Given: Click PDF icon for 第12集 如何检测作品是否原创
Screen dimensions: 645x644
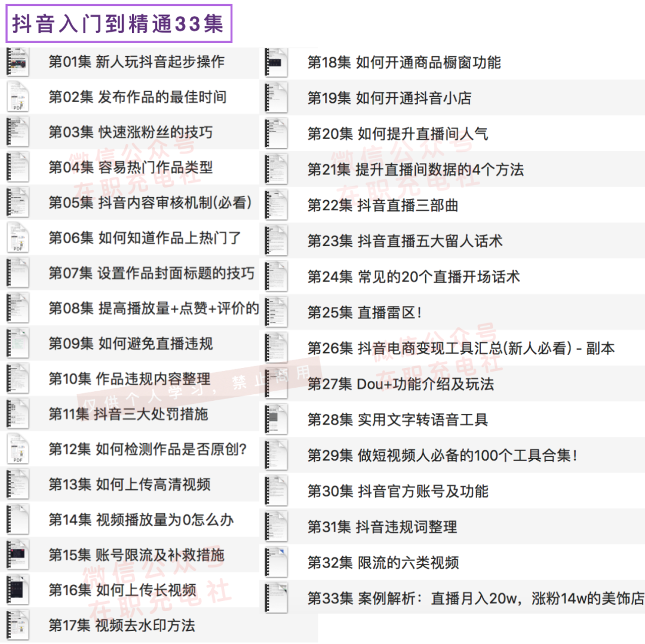Looking at the screenshot, I should pyautogui.click(x=18, y=449).
